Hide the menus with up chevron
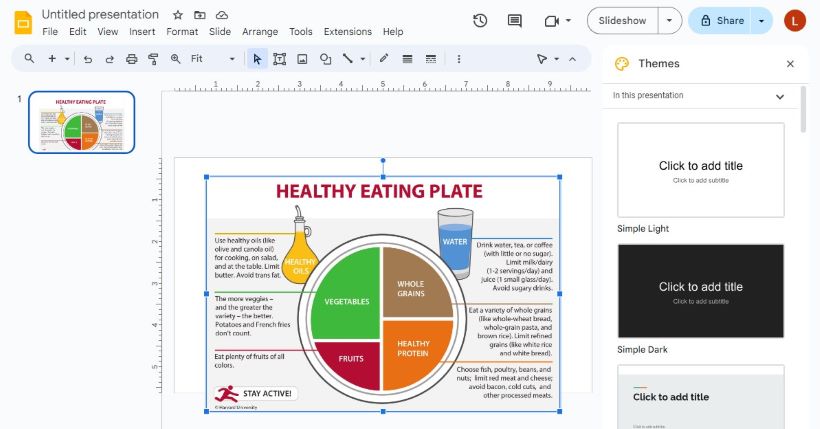The height and width of the screenshot is (429, 820). click(x=573, y=59)
